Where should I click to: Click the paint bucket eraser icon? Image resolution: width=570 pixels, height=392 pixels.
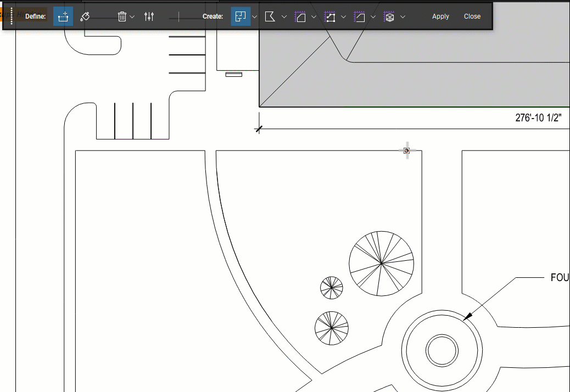85,16
